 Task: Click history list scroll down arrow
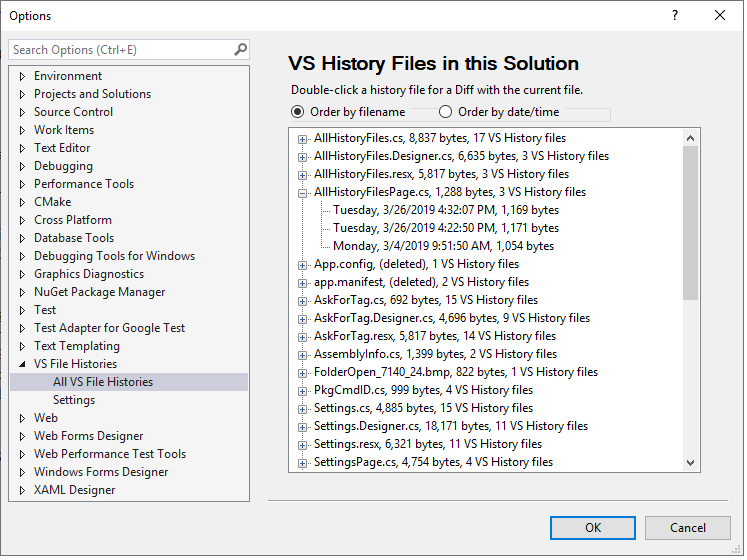690,463
